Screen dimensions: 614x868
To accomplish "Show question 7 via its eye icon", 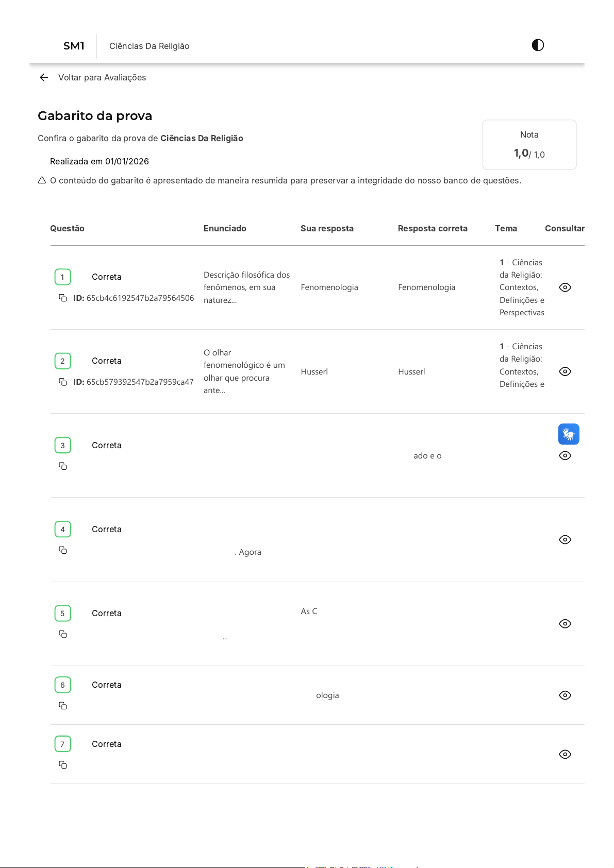I will coord(565,754).
